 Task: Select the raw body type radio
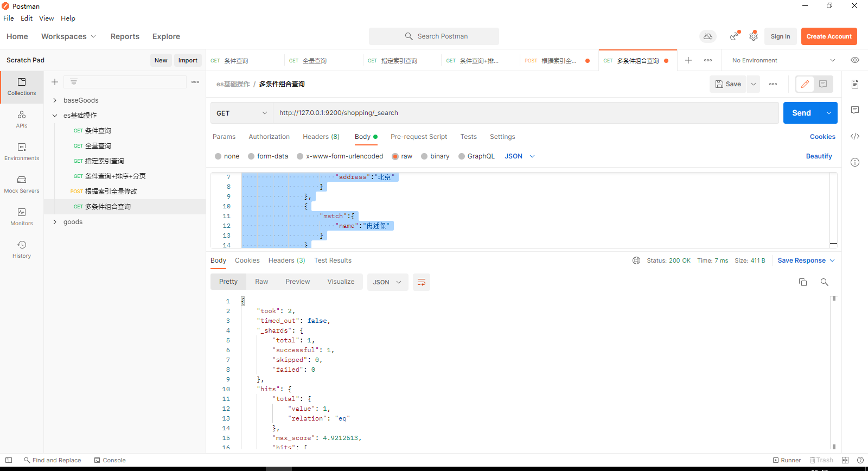pyautogui.click(x=395, y=156)
